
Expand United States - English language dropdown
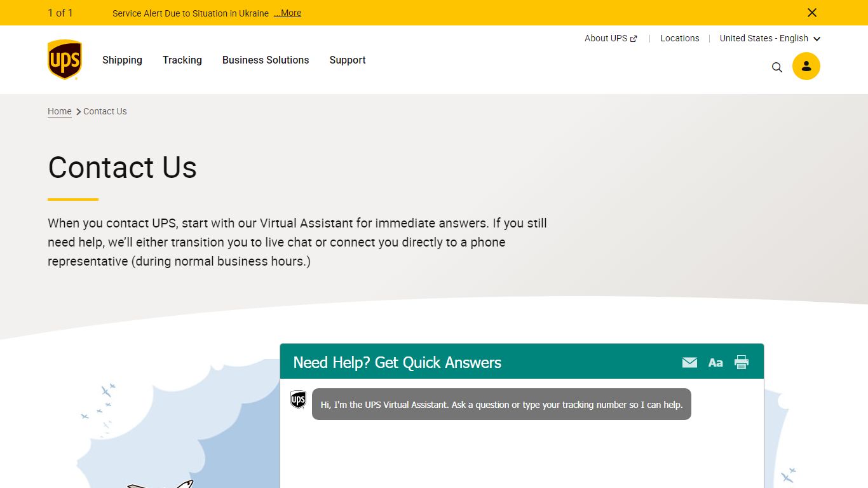pos(770,38)
